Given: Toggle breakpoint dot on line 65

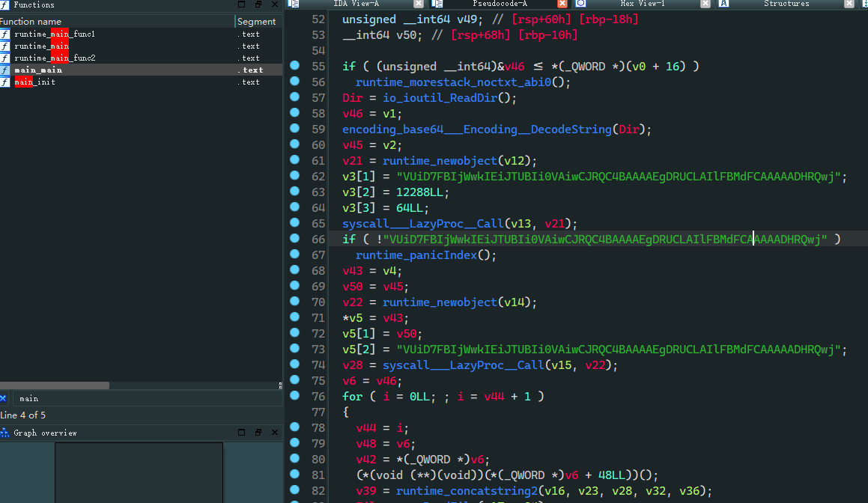Looking at the screenshot, I should 294,223.
